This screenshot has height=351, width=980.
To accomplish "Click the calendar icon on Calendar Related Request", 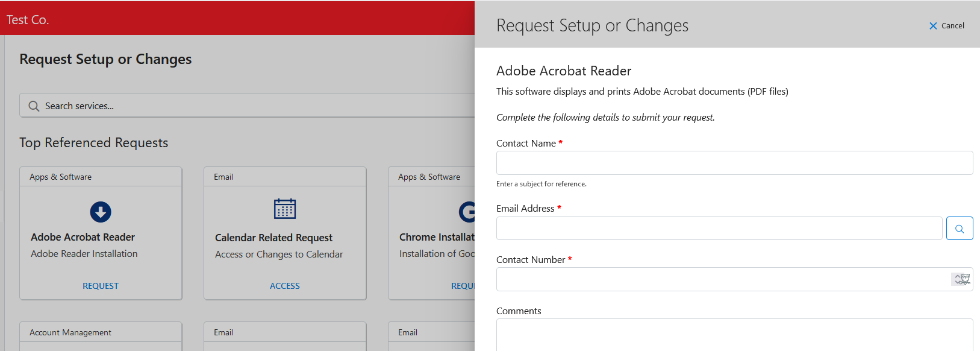I will pyautogui.click(x=285, y=209).
